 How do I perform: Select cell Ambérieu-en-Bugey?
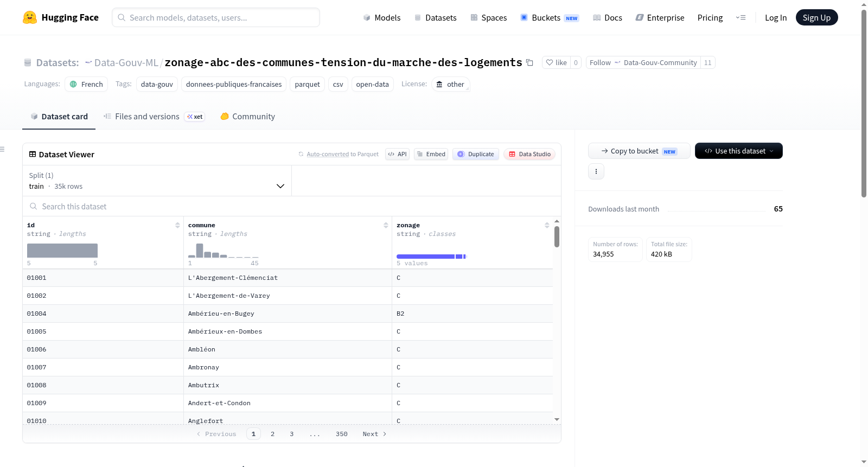[288, 314]
